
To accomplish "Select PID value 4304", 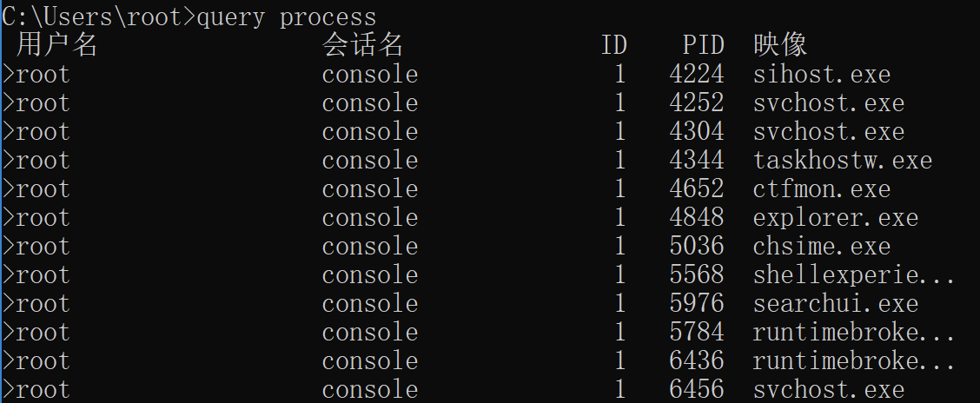I will 696,132.
